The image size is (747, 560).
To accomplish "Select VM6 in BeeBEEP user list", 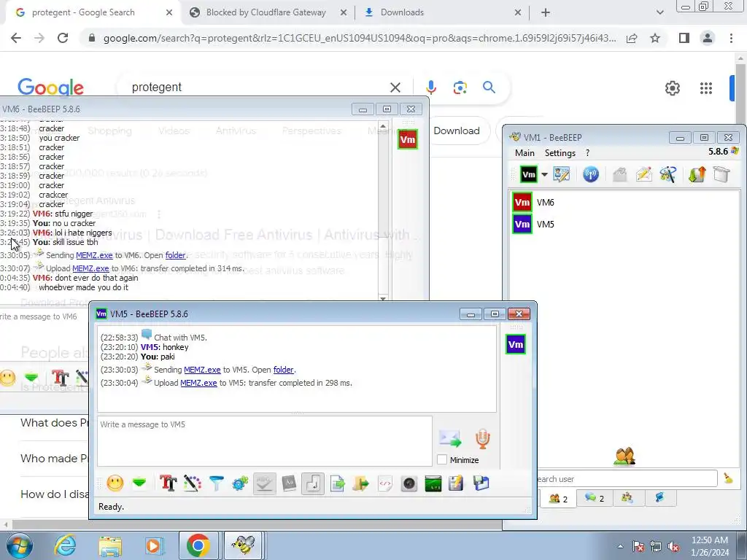I will (x=624, y=203).
